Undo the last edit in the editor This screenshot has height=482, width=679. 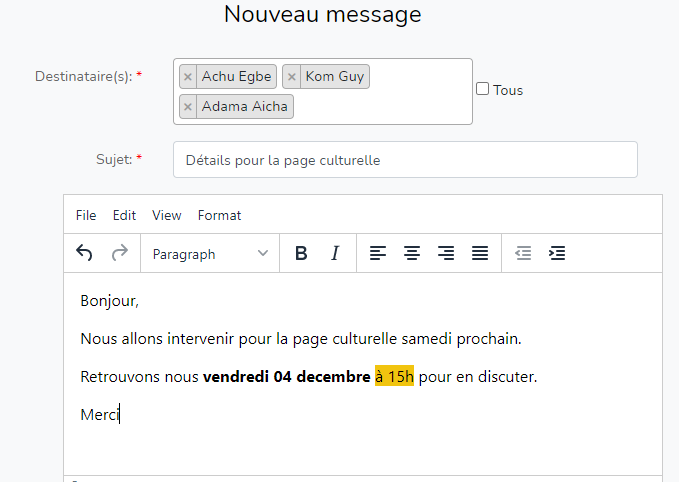click(x=84, y=253)
